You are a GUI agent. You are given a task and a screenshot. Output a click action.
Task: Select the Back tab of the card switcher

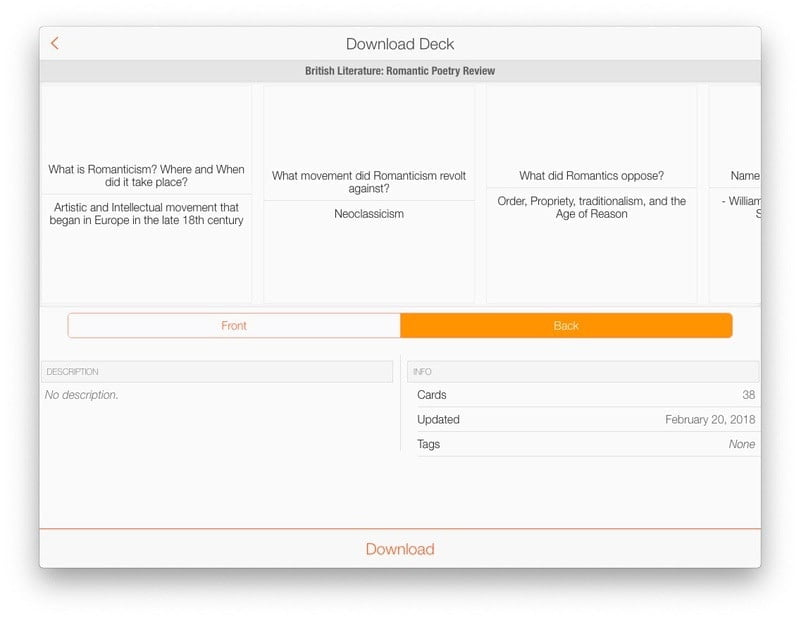click(x=565, y=325)
